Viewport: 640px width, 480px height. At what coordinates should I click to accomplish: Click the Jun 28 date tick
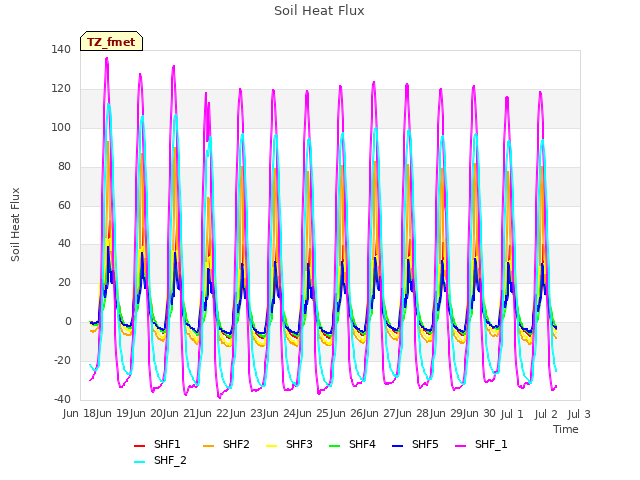[412, 414]
